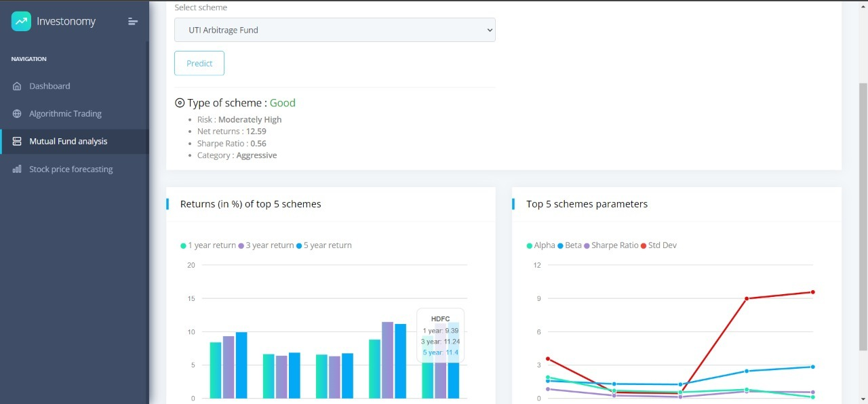Collapse sidebar with the hamburger icon
The height and width of the screenshot is (404, 868).
(x=133, y=22)
